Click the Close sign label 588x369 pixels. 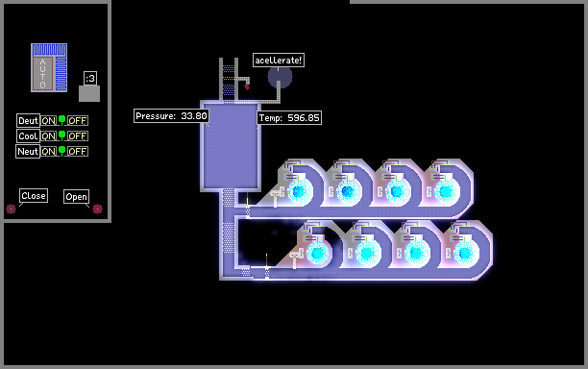click(34, 196)
